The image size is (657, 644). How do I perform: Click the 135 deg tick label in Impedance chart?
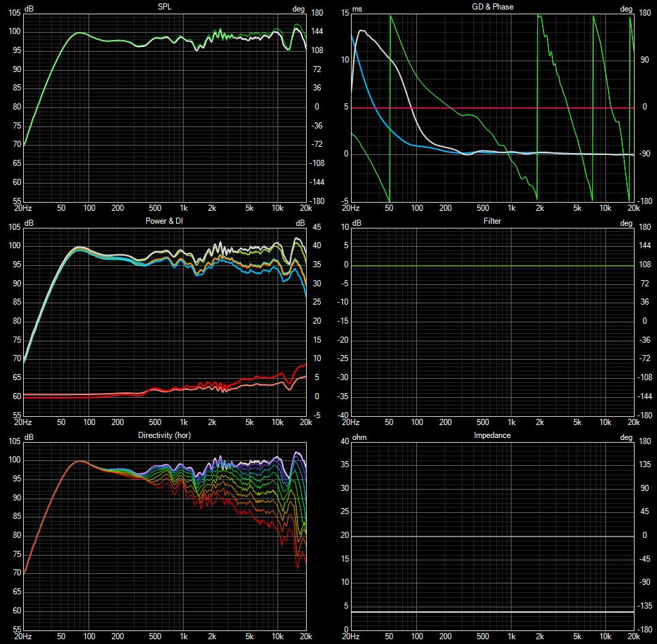(x=645, y=464)
